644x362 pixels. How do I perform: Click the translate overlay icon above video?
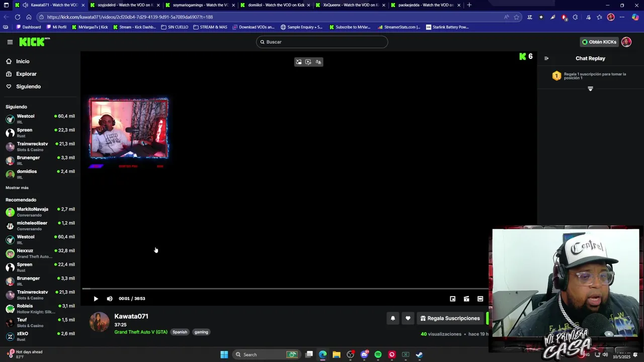click(x=318, y=62)
